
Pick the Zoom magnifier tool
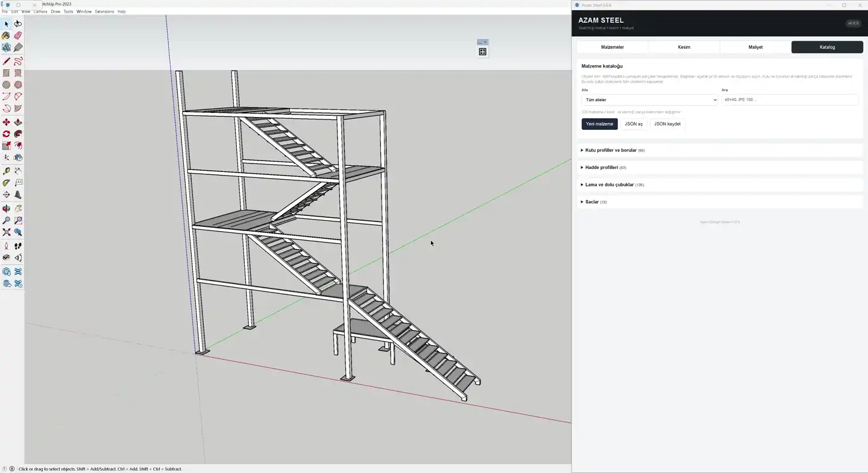coord(6,221)
